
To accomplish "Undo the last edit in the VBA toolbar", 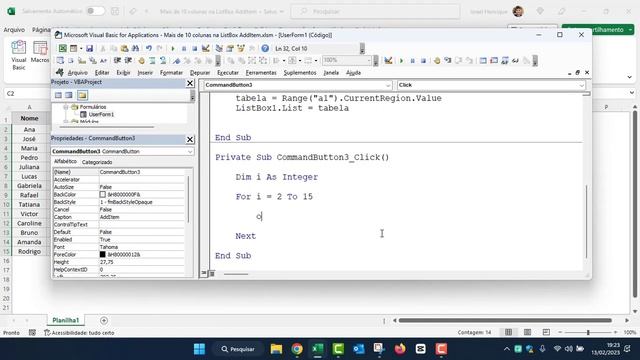I will point(149,49).
